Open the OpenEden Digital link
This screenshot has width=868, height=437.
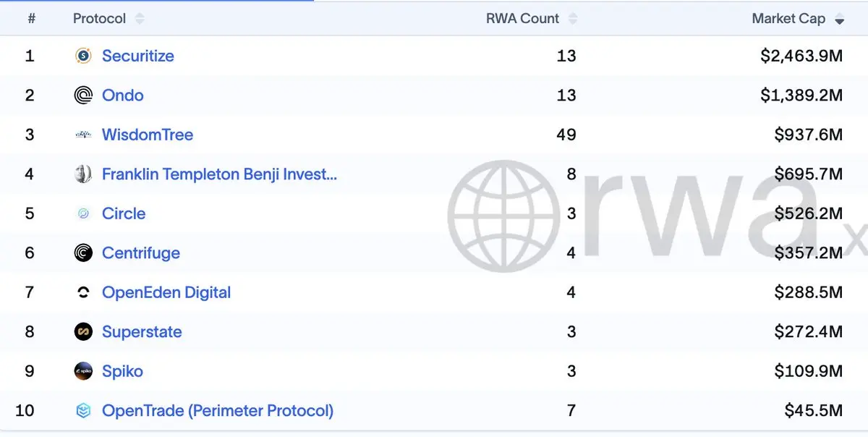click(x=166, y=292)
